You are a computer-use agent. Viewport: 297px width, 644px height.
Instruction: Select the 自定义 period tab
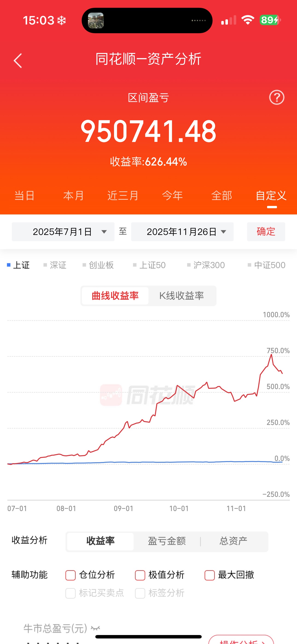271,196
